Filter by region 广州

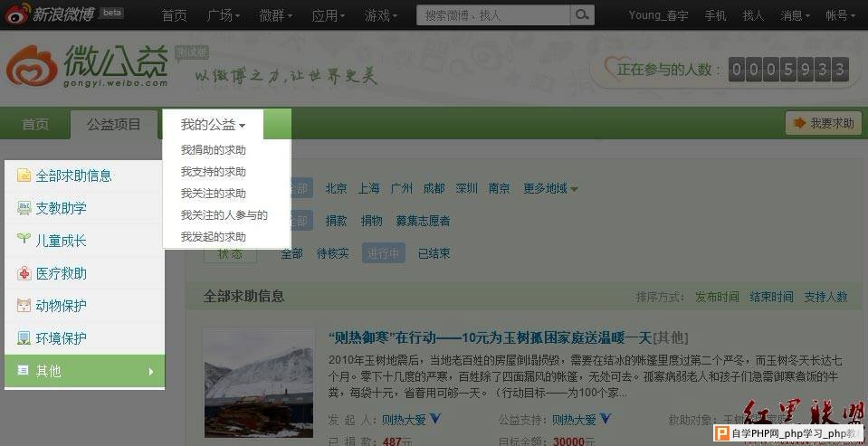click(401, 189)
